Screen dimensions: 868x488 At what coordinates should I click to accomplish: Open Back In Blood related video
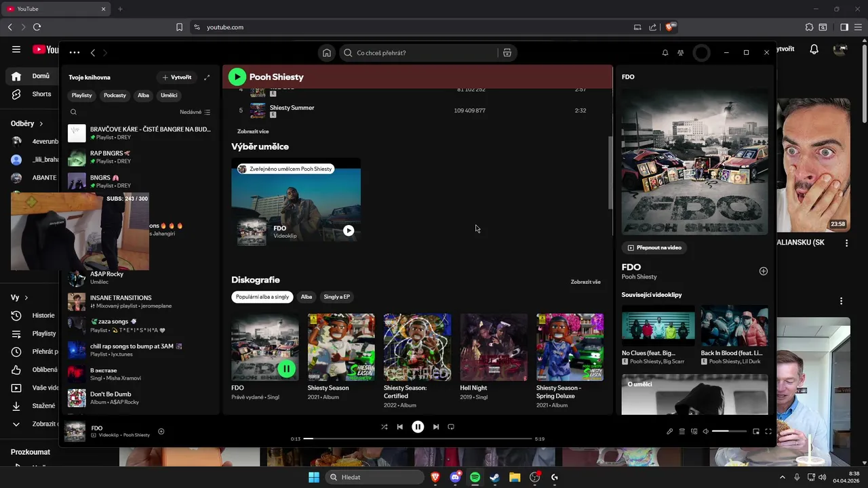coord(734,327)
